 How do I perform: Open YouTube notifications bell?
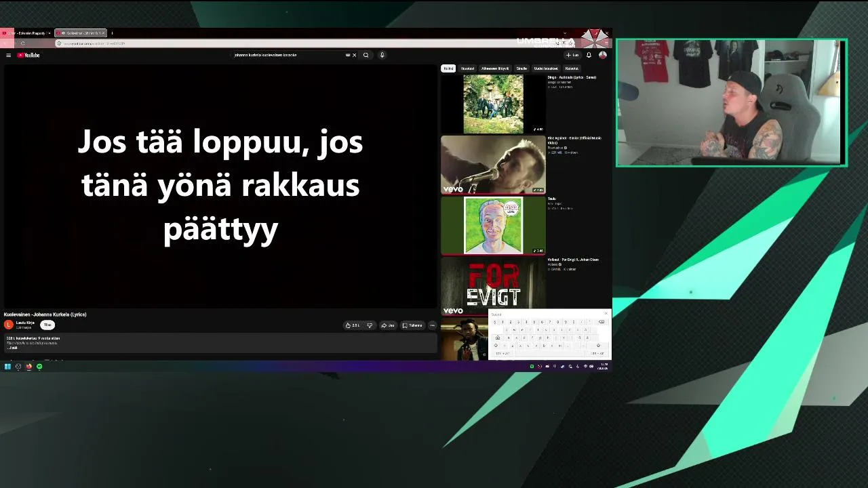(589, 55)
